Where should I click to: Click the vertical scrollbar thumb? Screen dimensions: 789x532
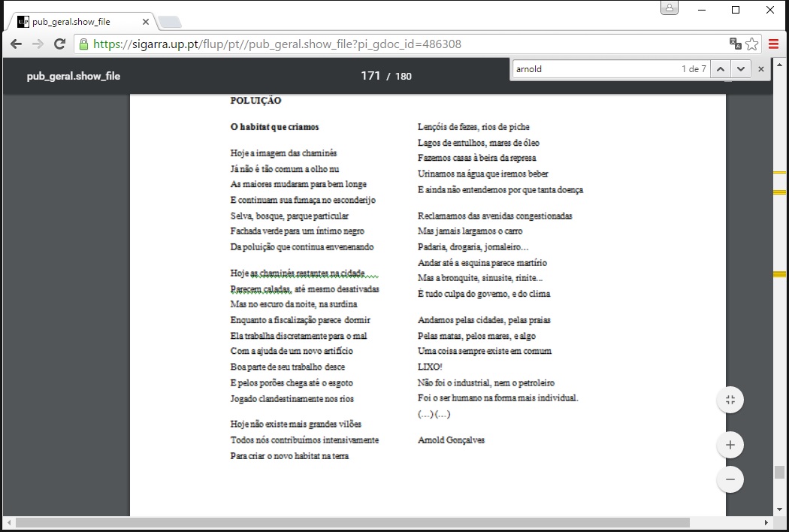click(779, 472)
